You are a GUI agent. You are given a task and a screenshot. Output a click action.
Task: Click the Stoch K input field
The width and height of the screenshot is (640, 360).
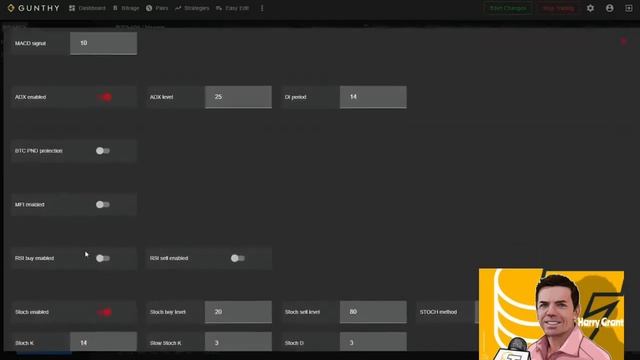click(x=103, y=342)
